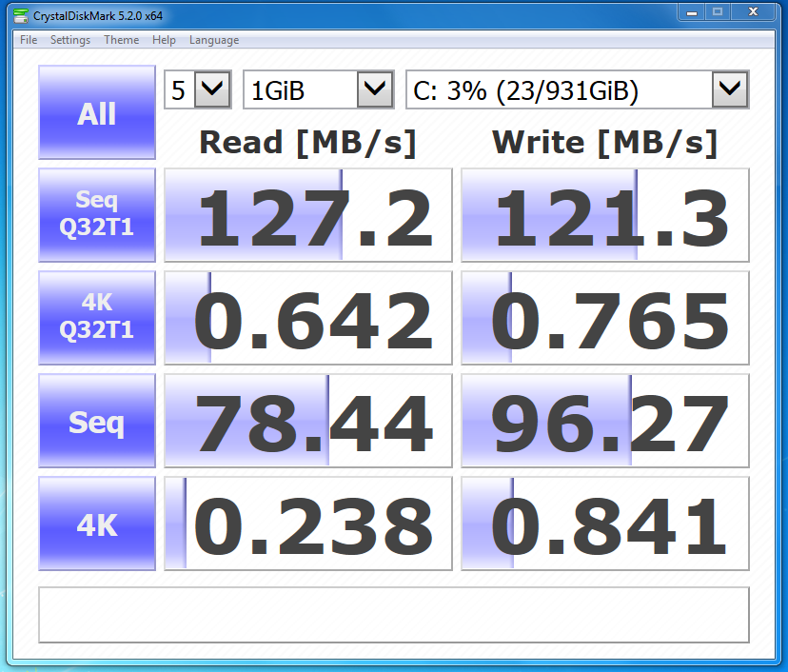Click the empty comment field at bottom
The image size is (788, 672).
[x=394, y=615]
